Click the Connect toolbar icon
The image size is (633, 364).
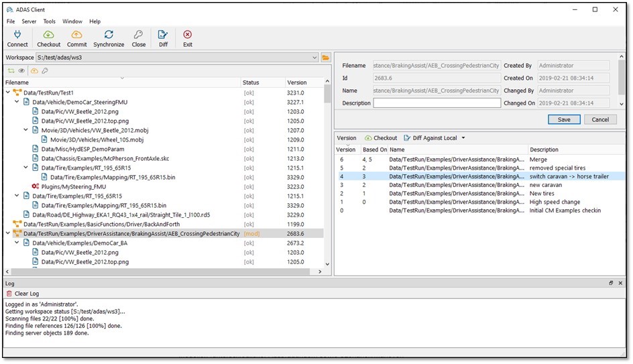[x=17, y=35]
